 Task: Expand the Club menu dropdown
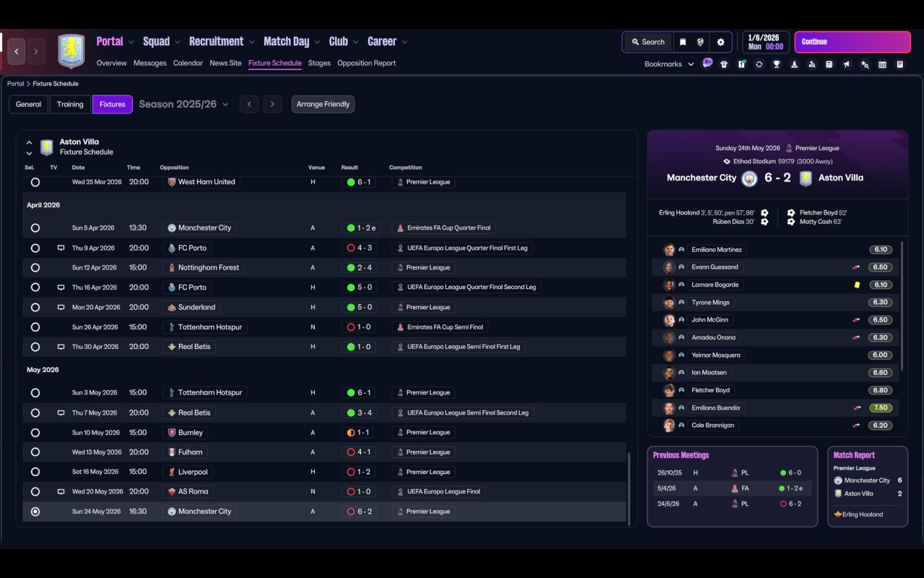355,42
